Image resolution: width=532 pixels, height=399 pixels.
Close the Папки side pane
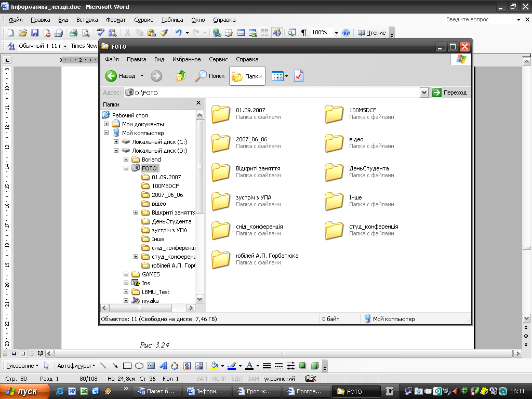click(198, 103)
